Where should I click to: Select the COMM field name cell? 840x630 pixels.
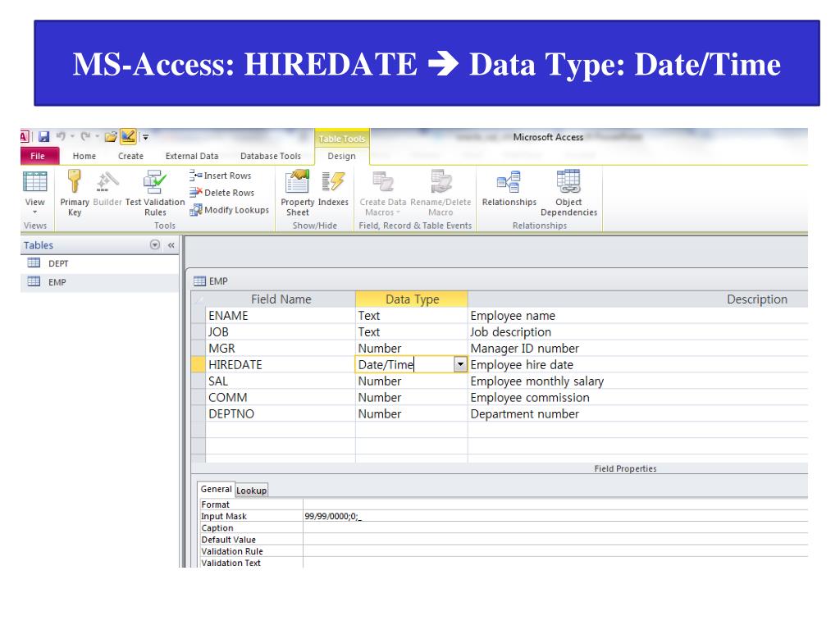click(281, 398)
